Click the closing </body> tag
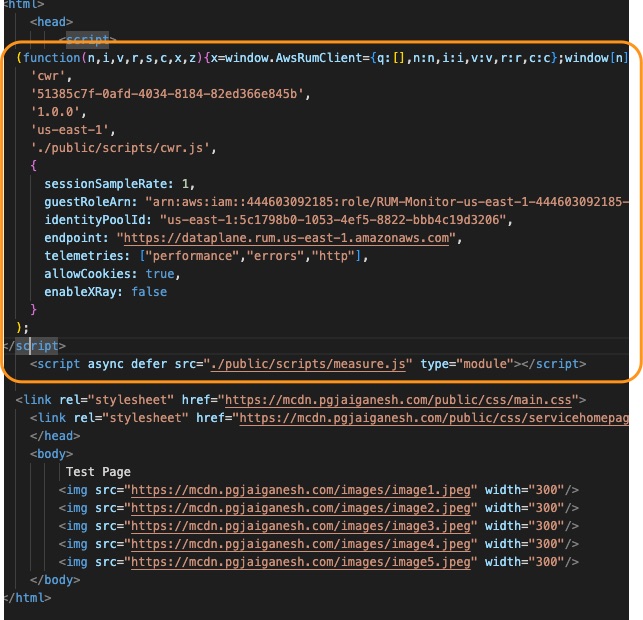The height and width of the screenshot is (620, 643). (55, 580)
